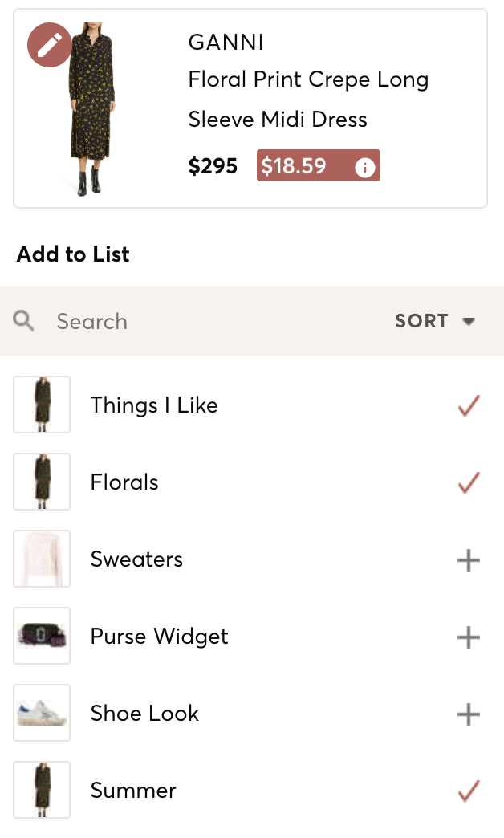The height and width of the screenshot is (838, 504).
Task: Click the Shoe Look sneaker thumbnail
Action: point(42,713)
